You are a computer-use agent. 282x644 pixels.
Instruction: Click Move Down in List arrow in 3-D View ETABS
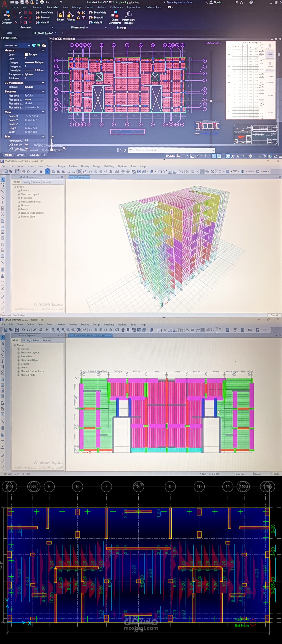click(x=128, y=171)
